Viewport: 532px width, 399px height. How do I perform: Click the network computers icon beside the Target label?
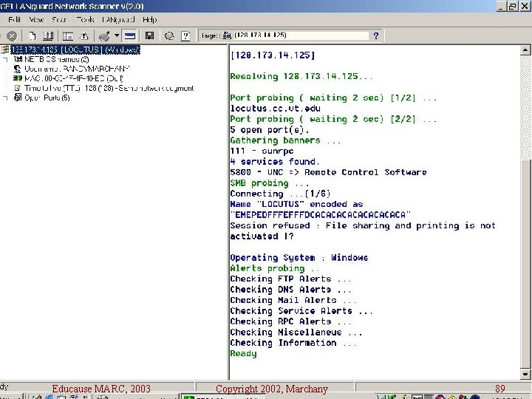[x=227, y=35]
